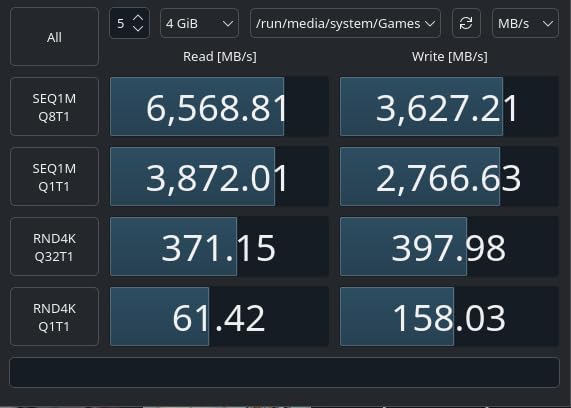Image resolution: width=571 pixels, height=408 pixels.
Task: Click the test count field showing 5
Action: 129,23
